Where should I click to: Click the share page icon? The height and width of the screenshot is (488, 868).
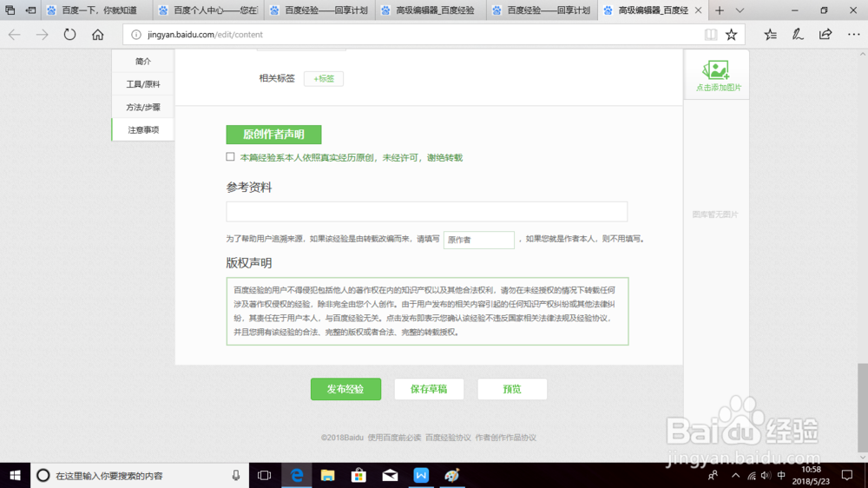click(825, 35)
